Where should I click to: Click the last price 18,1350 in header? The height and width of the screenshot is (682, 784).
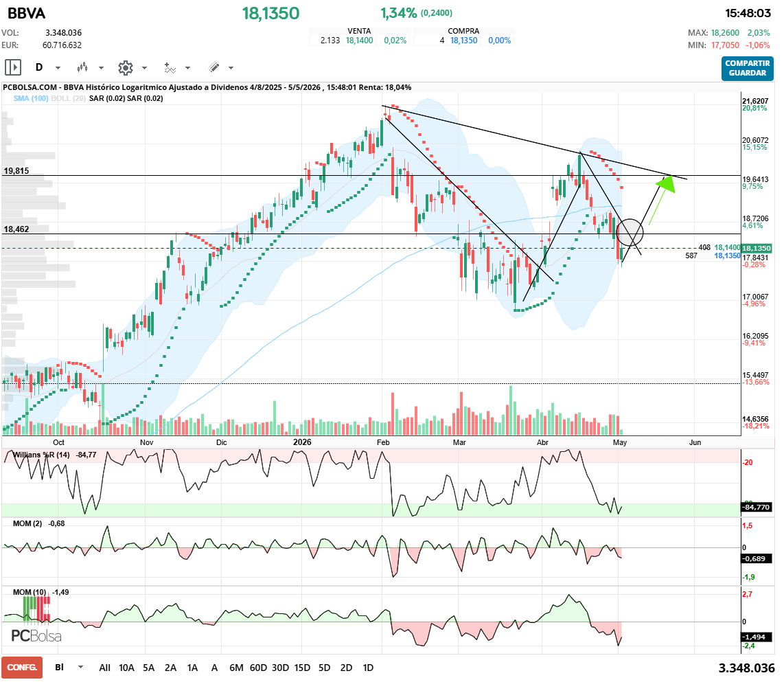coord(270,14)
